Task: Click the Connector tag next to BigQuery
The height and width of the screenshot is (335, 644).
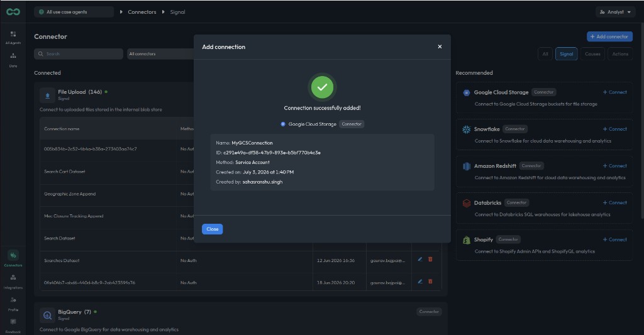Action: (x=429, y=312)
